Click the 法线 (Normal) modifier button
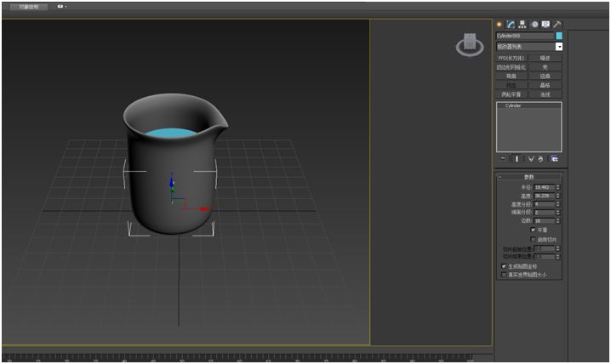 coord(545,94)
